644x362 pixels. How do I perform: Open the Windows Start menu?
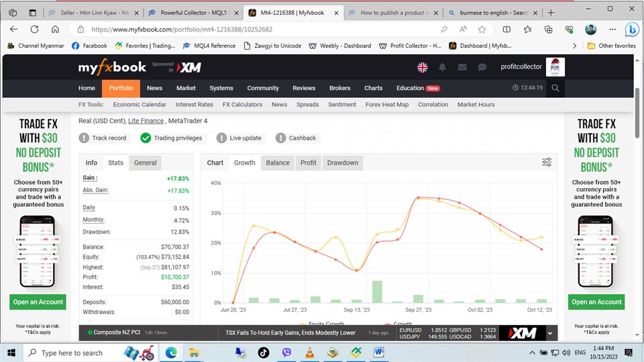tap(11, 353)
